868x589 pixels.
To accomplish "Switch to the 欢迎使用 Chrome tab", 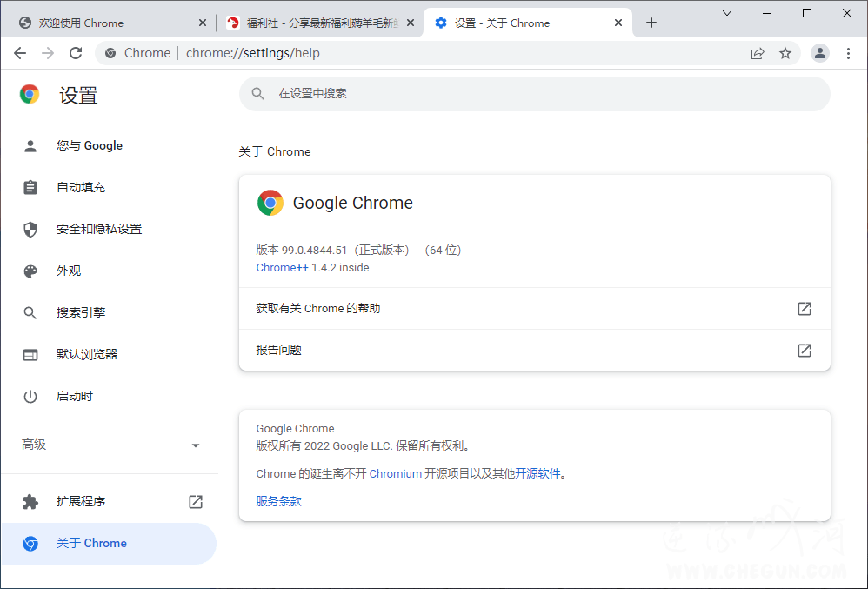I will 111,23.
